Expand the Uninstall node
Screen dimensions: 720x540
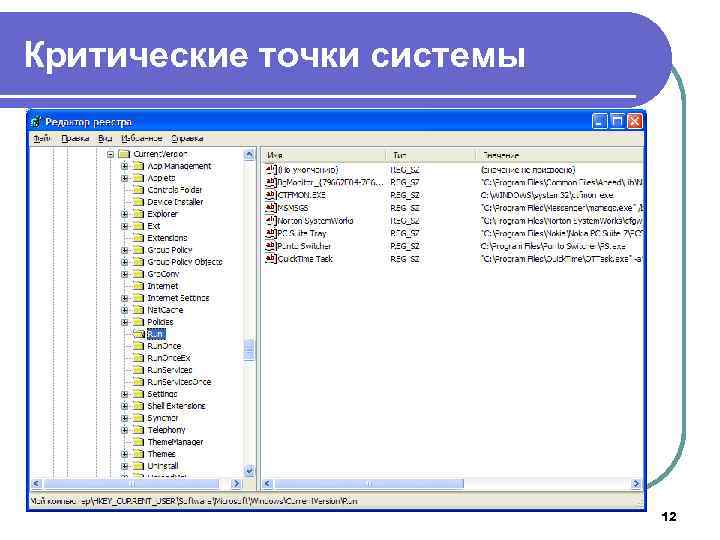[x=124, y=466]
